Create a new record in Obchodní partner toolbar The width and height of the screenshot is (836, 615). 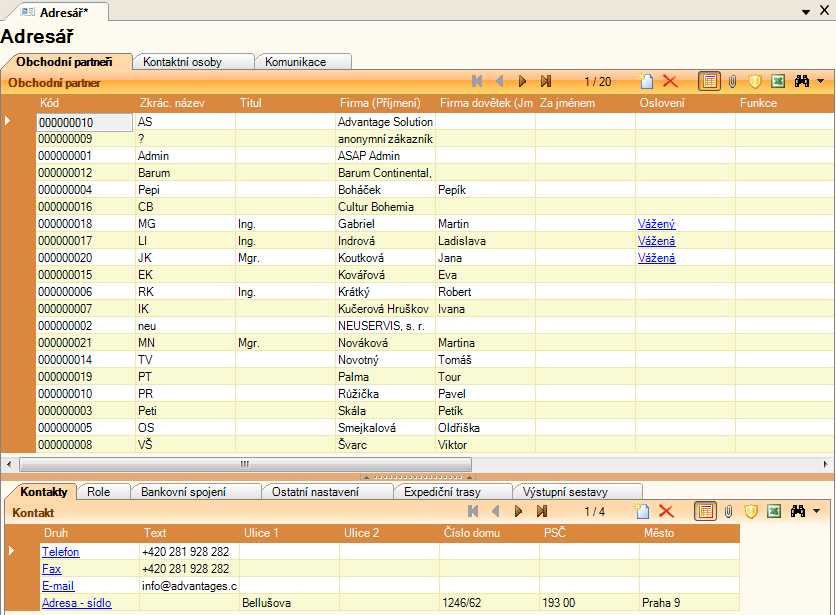(644, 81)
